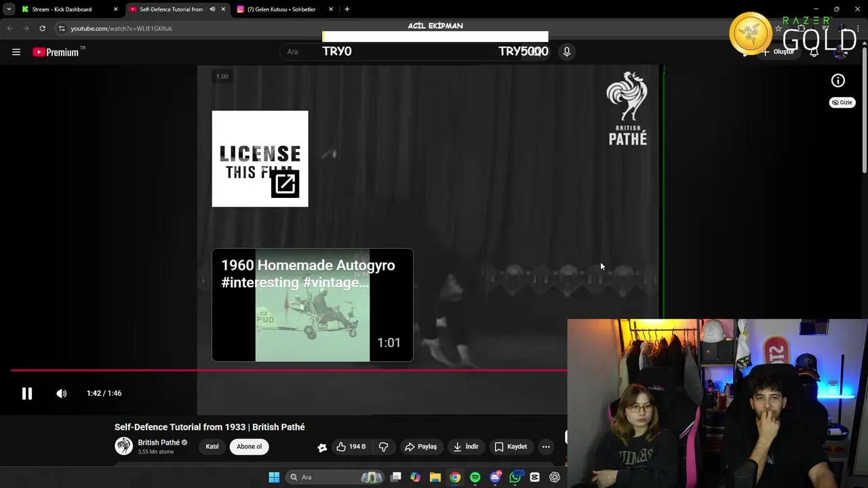Viewport: 868px width, 488px height.
Task: Close the Kick Dashboard tab
Action: 115,9
